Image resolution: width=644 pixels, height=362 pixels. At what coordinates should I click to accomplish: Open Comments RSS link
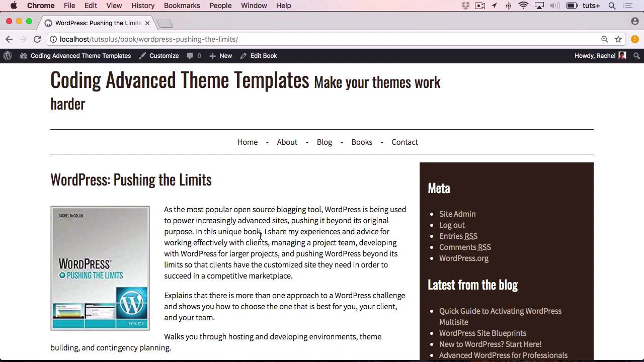point(465,247)
